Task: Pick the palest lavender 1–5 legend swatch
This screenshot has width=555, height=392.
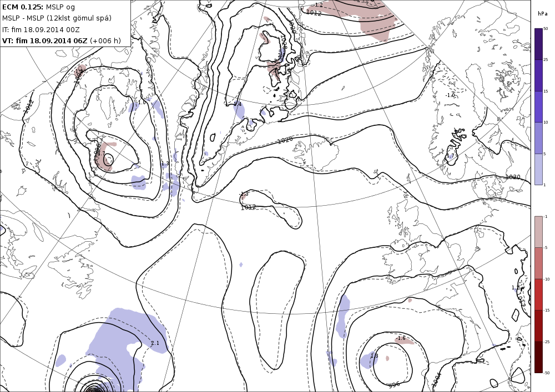Action: tap(538, 169)
